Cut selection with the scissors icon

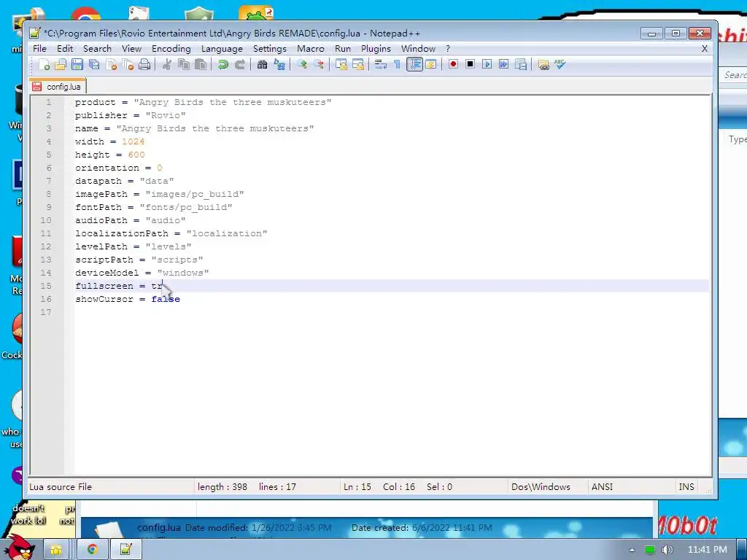pos(167,64)
